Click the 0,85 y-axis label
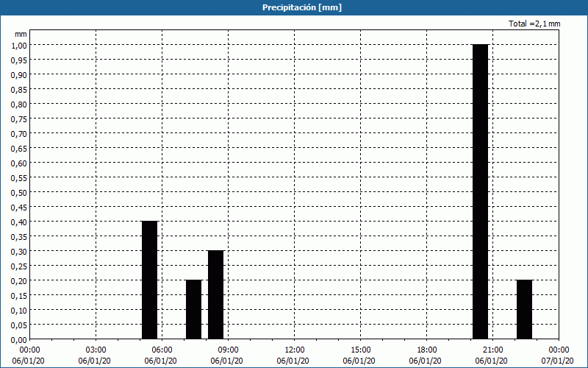This screenshot has height=368, width=588. pyautogui.click(x=19, y=89)
